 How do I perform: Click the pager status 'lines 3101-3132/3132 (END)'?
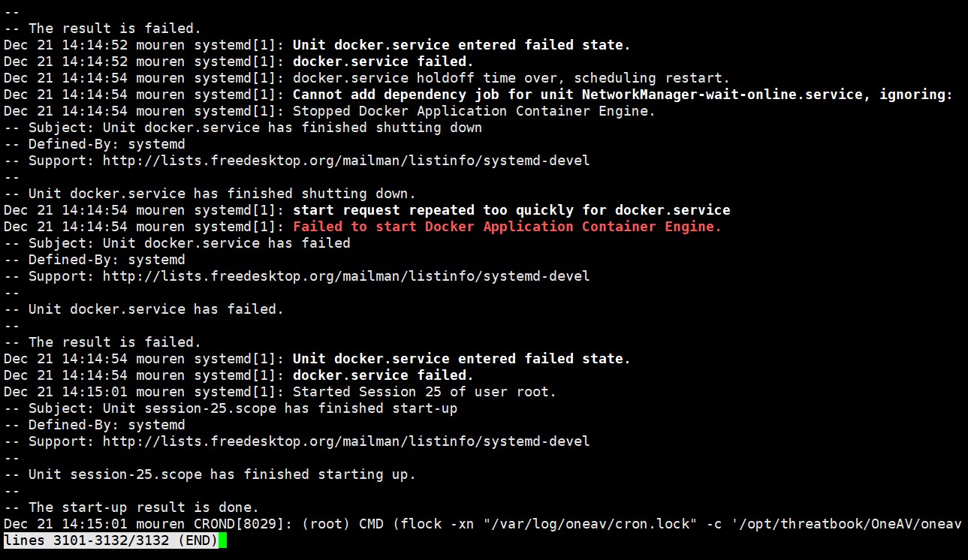(x=111, y=540)
